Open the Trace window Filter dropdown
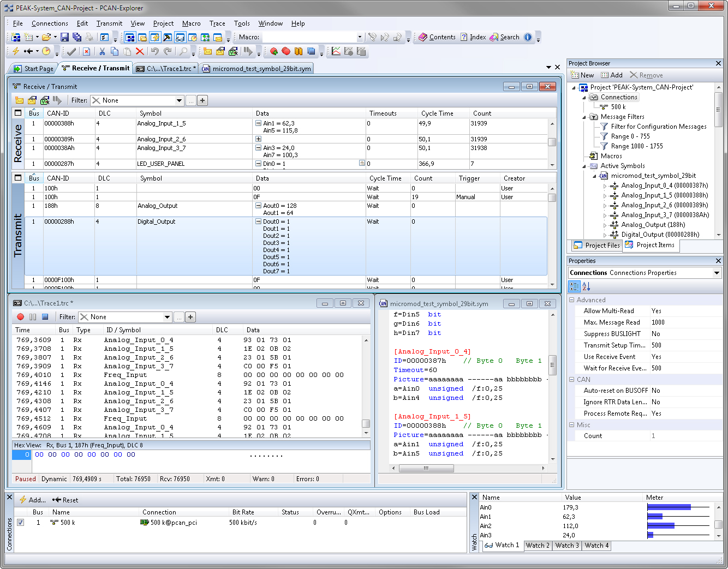The image size is (728, 569). tap(167, 317)
